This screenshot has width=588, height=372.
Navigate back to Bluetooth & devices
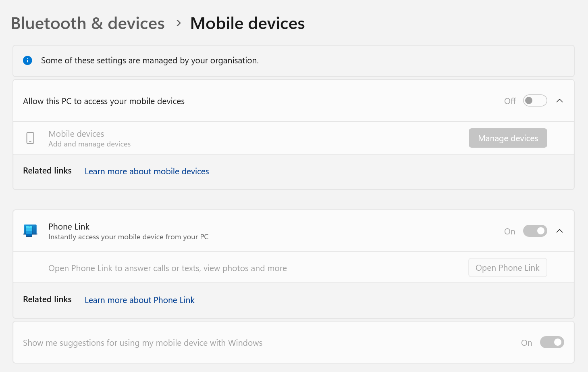point(87,23)
